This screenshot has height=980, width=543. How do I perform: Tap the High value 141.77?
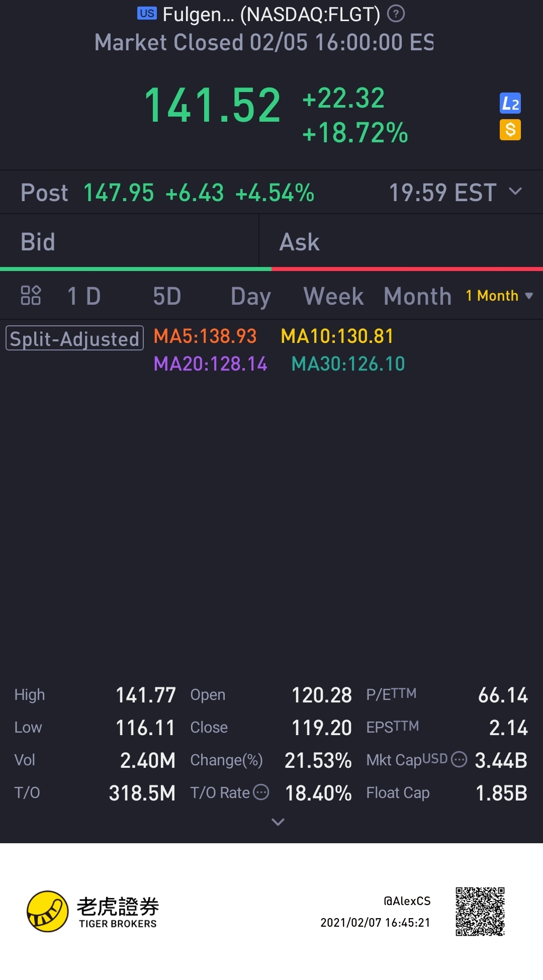[146, 695]
